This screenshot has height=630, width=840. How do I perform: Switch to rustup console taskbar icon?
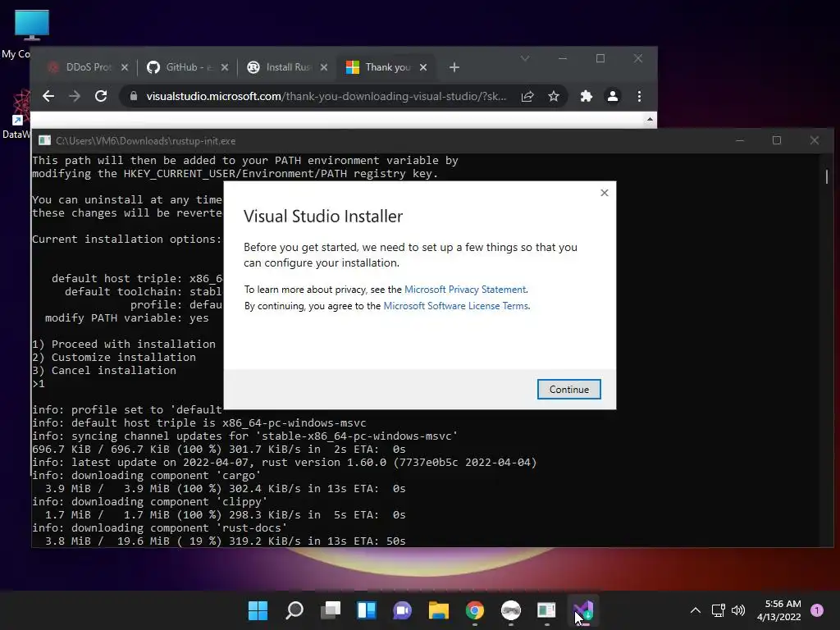click(546, 610)
